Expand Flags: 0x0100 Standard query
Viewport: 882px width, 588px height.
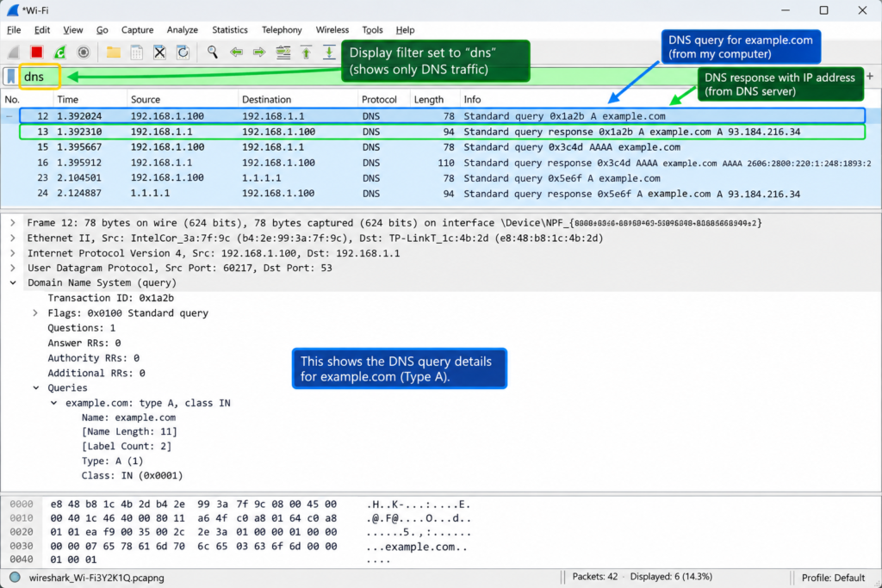[x=35, y=313]
